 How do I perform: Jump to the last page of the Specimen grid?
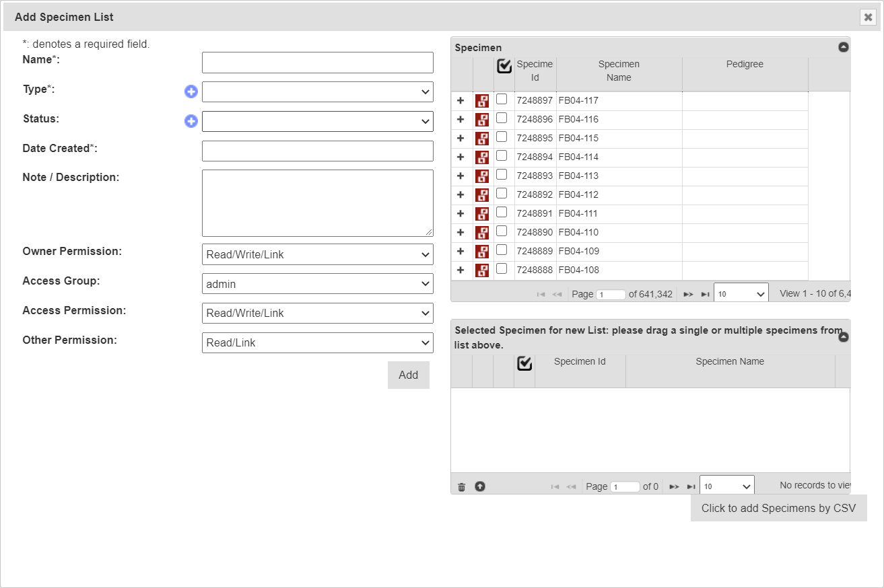click(705, 294)
